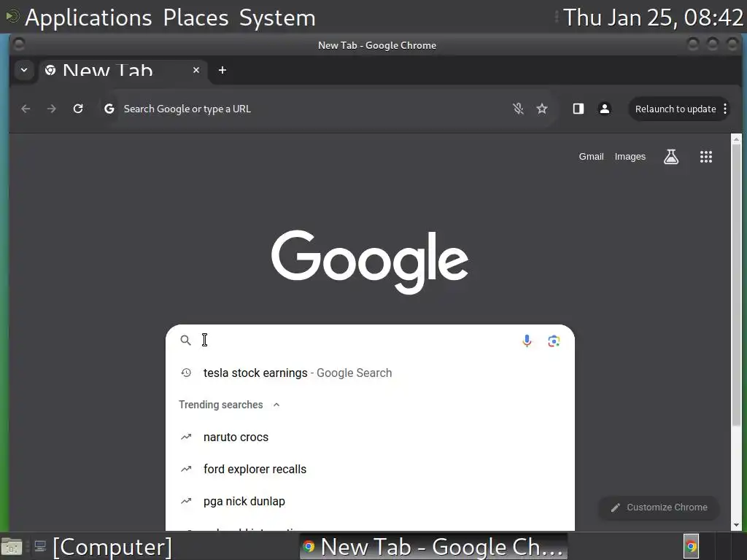This screenshot has width=747, height=560.
Task: Click the magnifier icon in the search box
Action: [x=185, y=340]
